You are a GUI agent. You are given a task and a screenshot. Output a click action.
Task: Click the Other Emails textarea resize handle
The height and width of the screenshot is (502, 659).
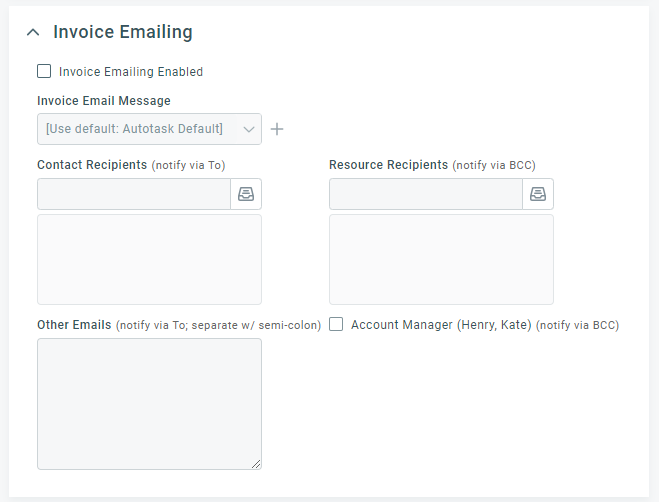pyautogui.click(x=256, y=464)
